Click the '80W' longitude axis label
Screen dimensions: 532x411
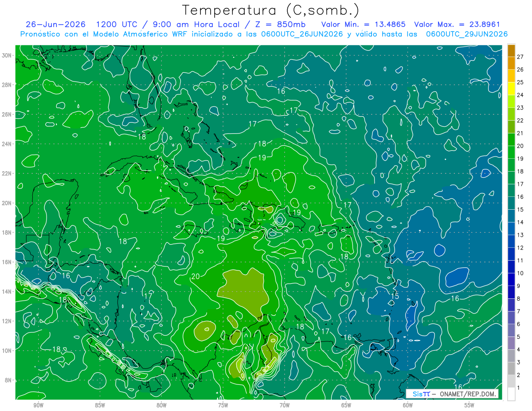pyautogui.click(x=162, y=405)
